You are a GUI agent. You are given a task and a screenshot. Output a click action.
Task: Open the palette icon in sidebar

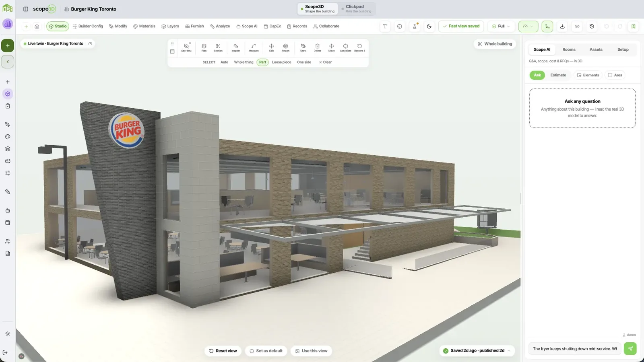point(8,137)
